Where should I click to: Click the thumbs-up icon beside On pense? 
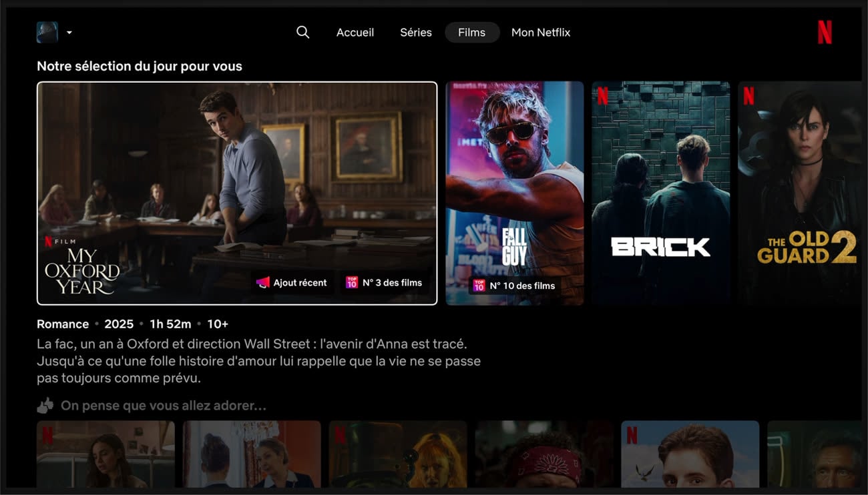click(45, 406)
